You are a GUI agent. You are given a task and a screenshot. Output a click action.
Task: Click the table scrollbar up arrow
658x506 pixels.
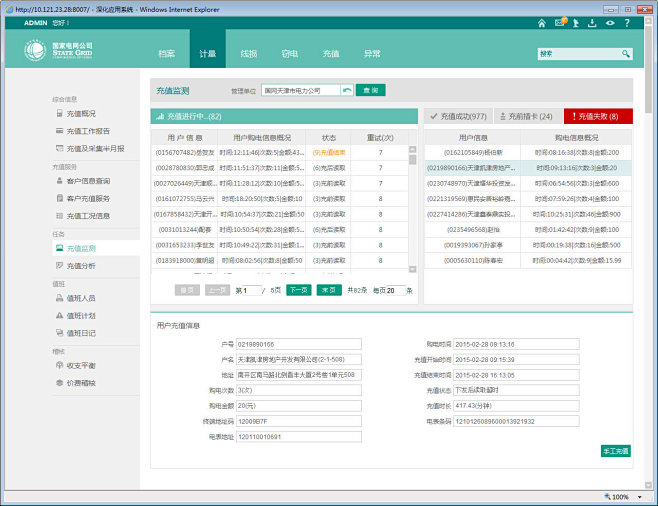click(x=413, y=149)
